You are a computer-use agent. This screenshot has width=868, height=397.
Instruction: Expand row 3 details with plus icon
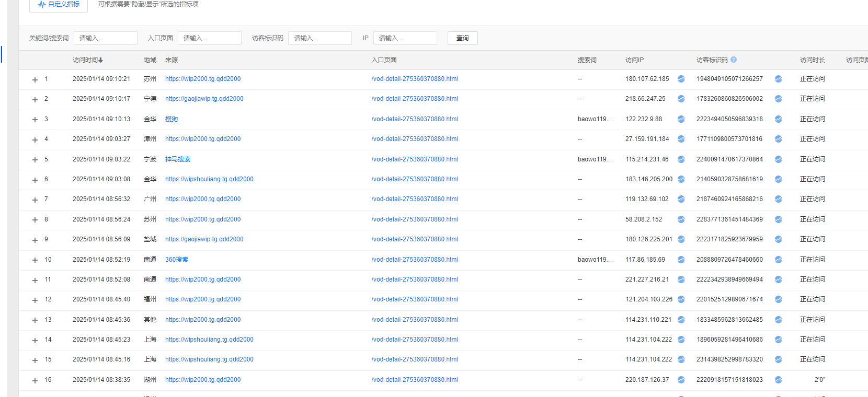point(35,120)
